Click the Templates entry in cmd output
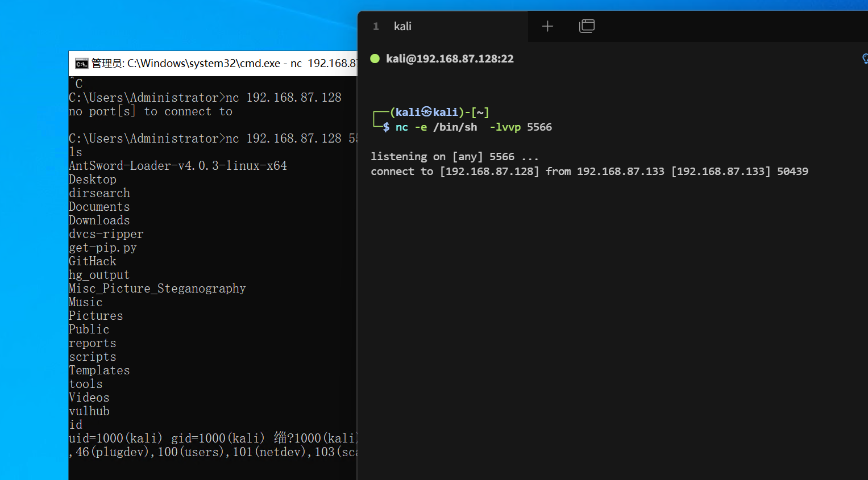 pyautogui.click(x=99, y=370)
